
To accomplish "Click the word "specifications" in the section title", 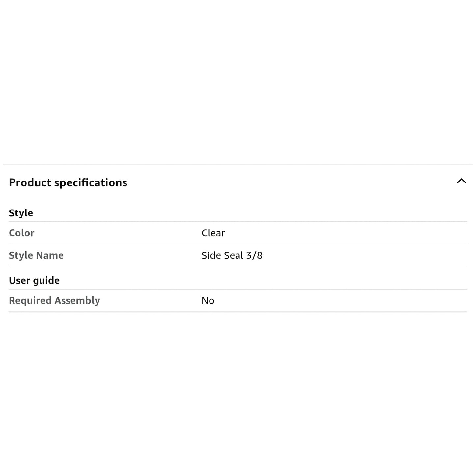I will point(91,182).
